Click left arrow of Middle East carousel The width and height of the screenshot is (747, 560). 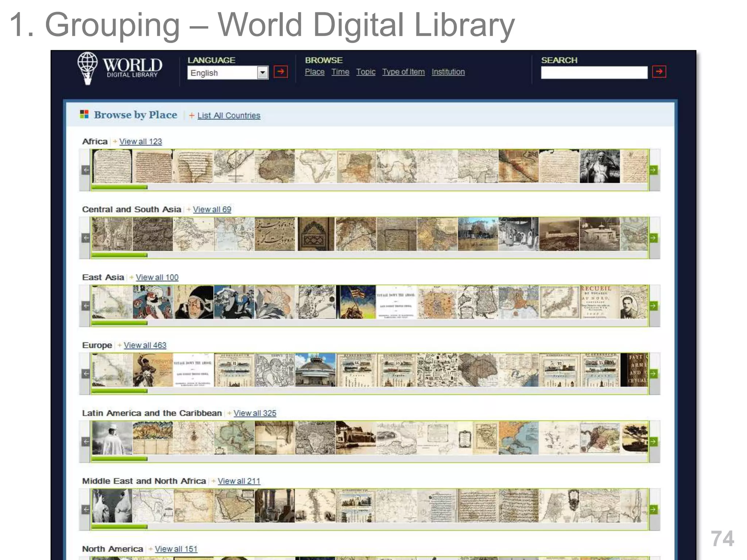point(86,510)
